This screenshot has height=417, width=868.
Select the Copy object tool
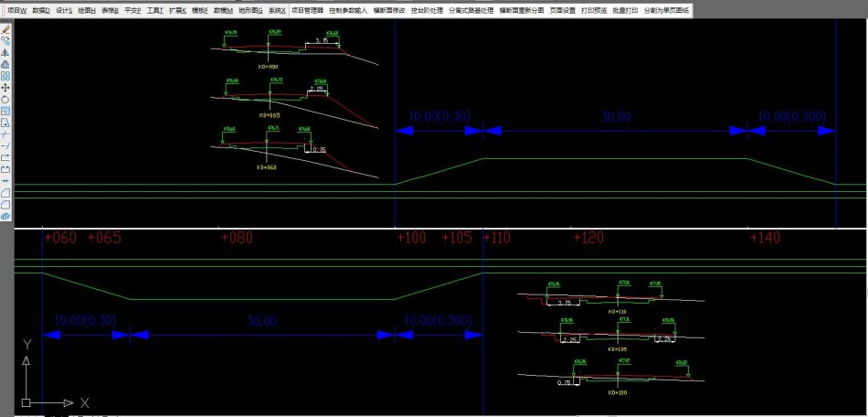click(5, 41)
